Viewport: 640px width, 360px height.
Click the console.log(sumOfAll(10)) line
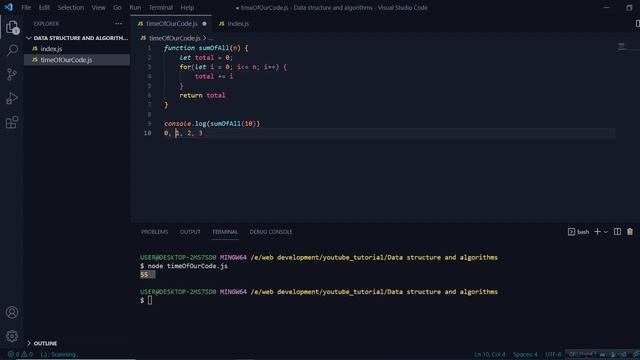(x=212, y=123)
